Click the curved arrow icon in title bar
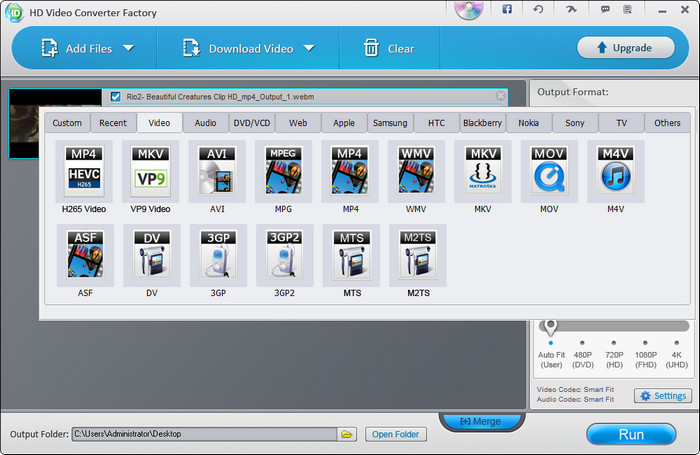This screenshot has height=455, width=700. [571, 9]
